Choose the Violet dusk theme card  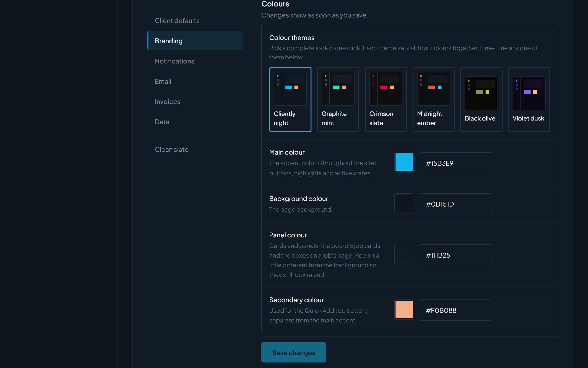click(x=529, y=100)
